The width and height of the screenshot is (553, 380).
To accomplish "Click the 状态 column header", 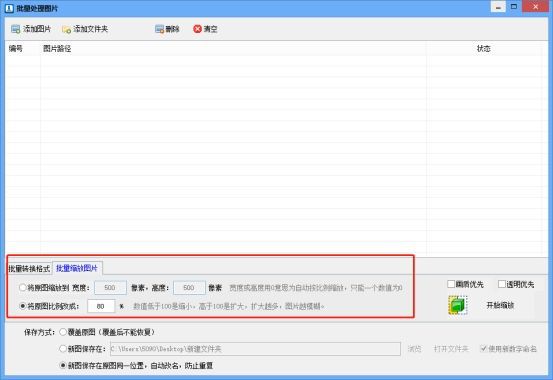I will pos(484,48).
